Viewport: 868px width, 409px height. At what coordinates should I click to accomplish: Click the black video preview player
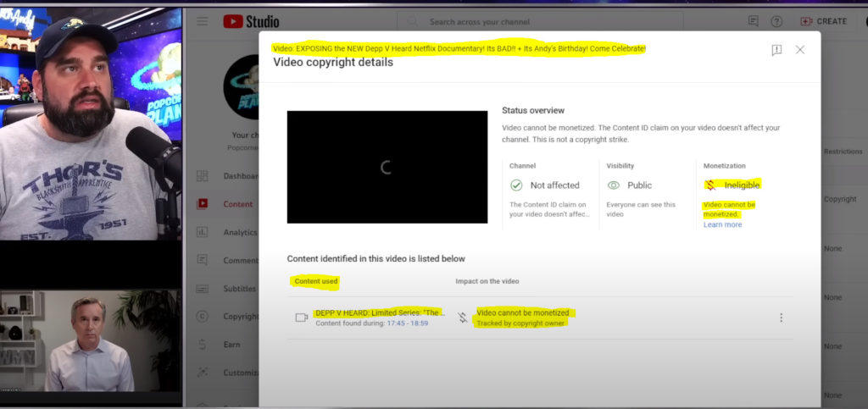tap(387, 167)
